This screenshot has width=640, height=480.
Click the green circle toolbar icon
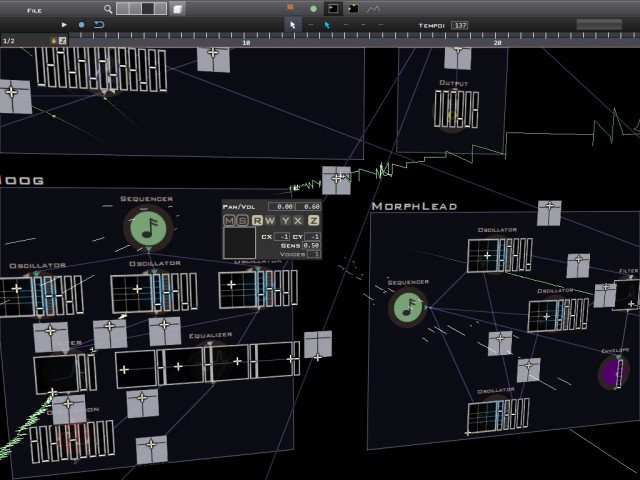pos(313,8)
